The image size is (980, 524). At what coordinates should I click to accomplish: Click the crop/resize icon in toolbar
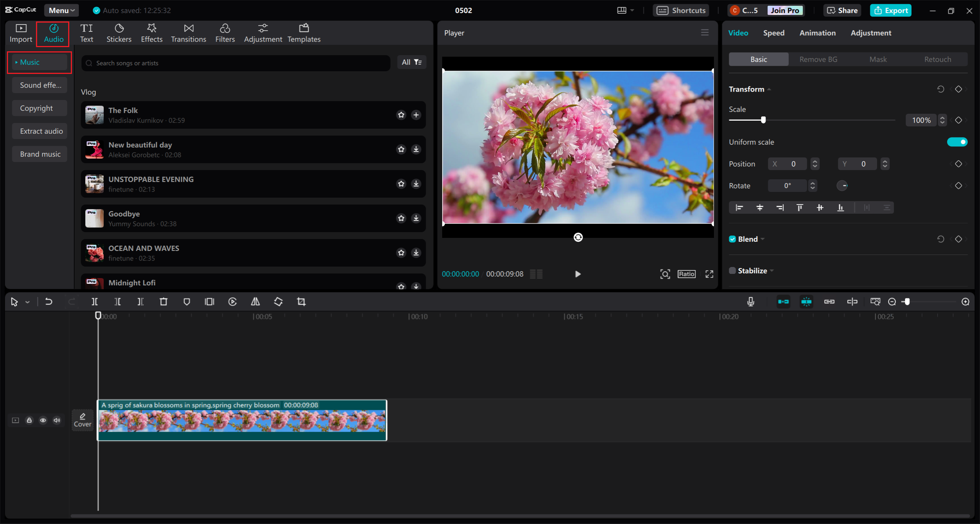[300, 301]
